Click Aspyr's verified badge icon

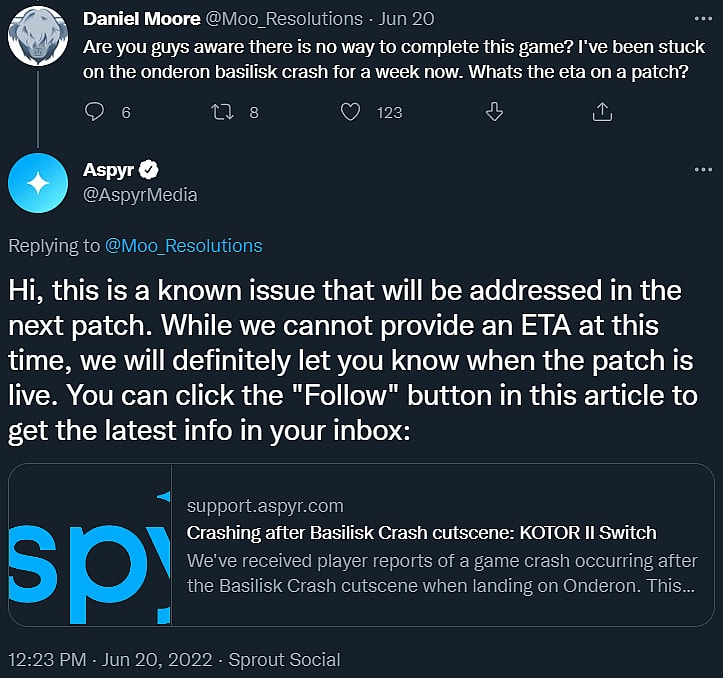(150, 170)
